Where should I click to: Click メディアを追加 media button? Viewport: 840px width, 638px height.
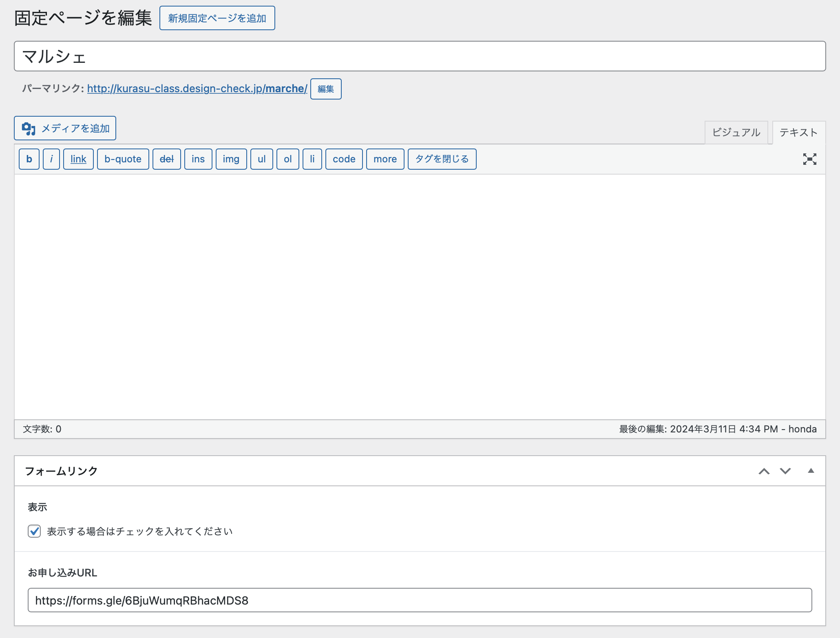click(65, 128)
